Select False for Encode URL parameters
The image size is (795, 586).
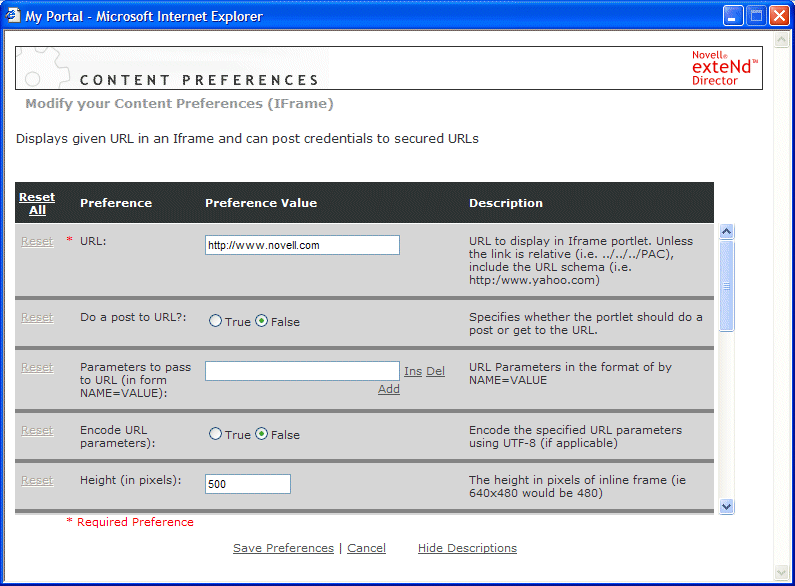click(x=261, y=434)
